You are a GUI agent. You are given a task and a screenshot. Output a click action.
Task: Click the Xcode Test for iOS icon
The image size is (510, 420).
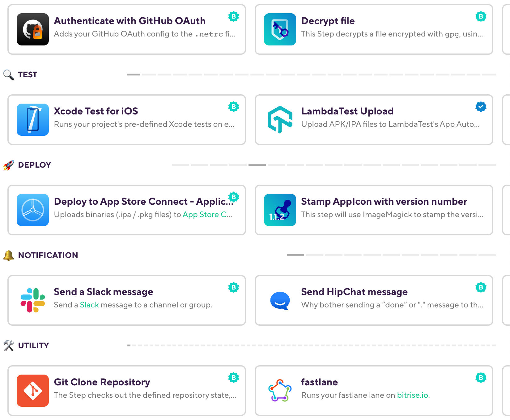click(x=33, y=120)
